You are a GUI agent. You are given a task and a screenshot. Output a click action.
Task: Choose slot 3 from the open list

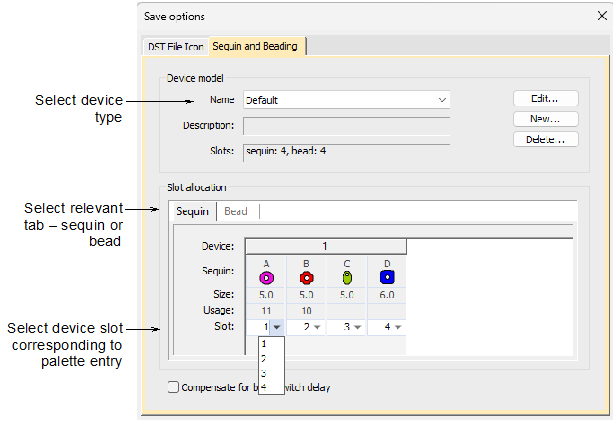pos(271,373)
